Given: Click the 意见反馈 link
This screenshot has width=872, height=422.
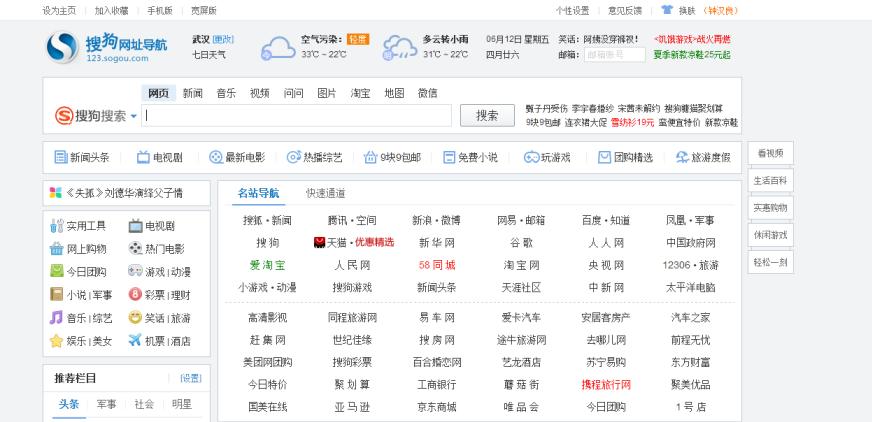Looking at the screenshot, I should point(625,11).
